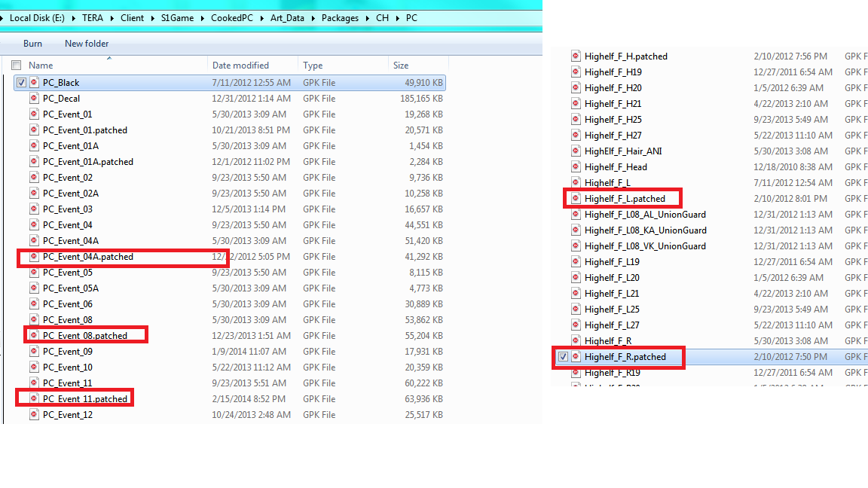
Task: Click the Highelf_F_L.patched file icon
Action: pos(576,199)
